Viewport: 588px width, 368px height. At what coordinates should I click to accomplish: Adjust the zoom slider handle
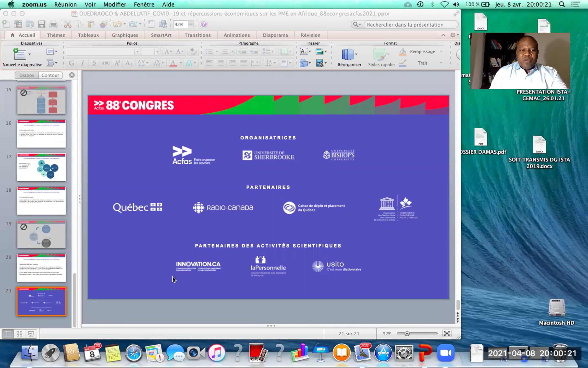(x=407, y=334)
